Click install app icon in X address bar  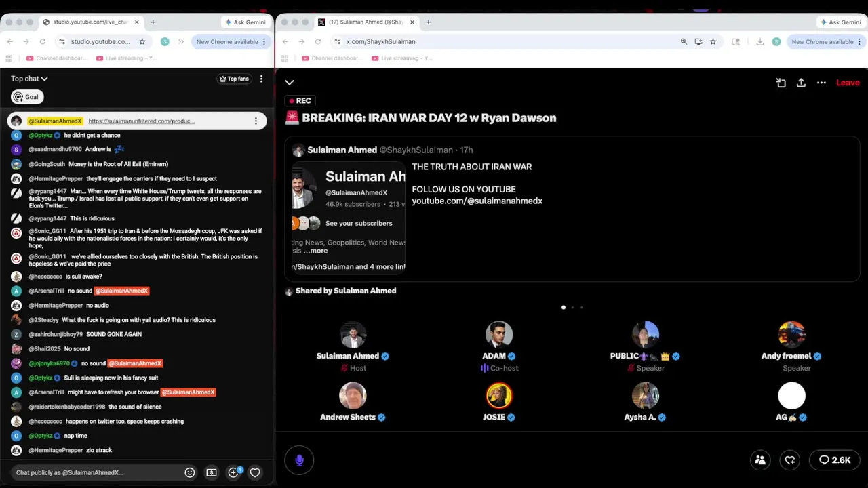pos(698,41)
